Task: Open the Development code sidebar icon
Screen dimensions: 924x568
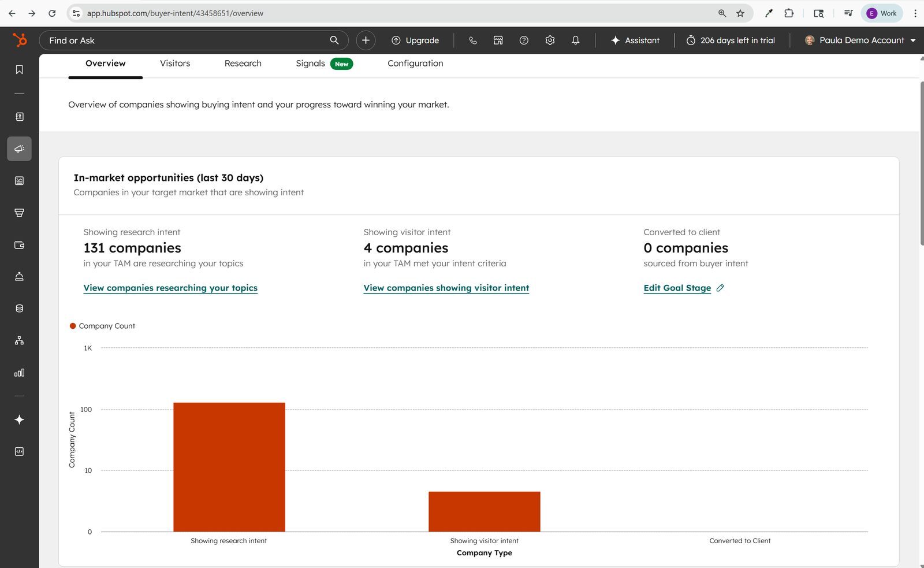Action: 19,451
